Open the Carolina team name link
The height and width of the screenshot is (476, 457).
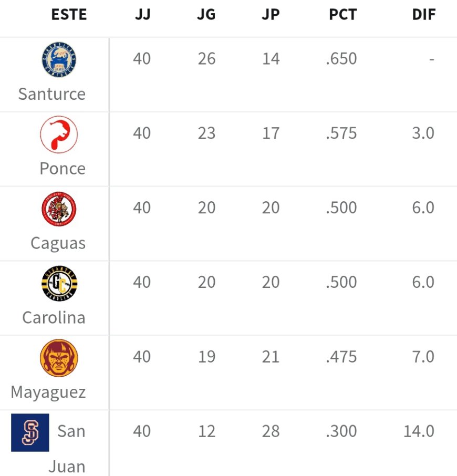tap(54, 318)
